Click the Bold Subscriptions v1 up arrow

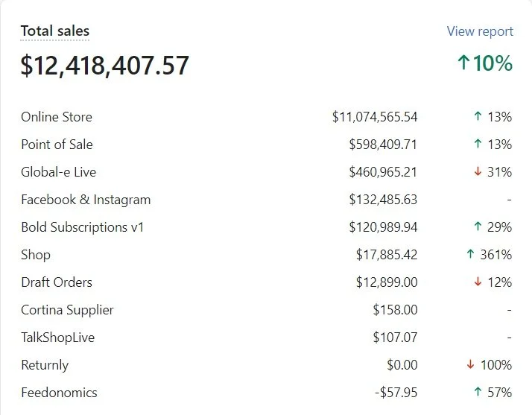pos(478,227)
